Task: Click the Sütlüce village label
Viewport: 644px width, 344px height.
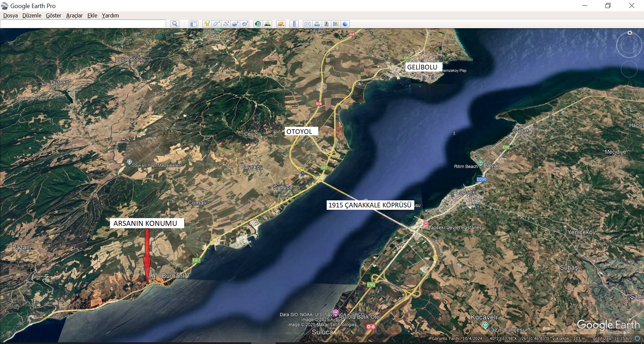Action: [x=283, y=187]
